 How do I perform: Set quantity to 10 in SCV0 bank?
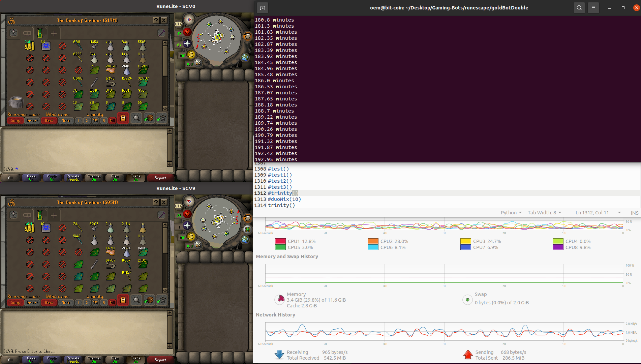[95, 120]
